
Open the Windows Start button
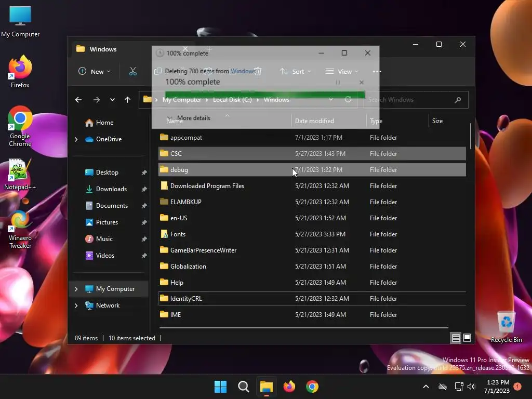(x=220, y=387)
